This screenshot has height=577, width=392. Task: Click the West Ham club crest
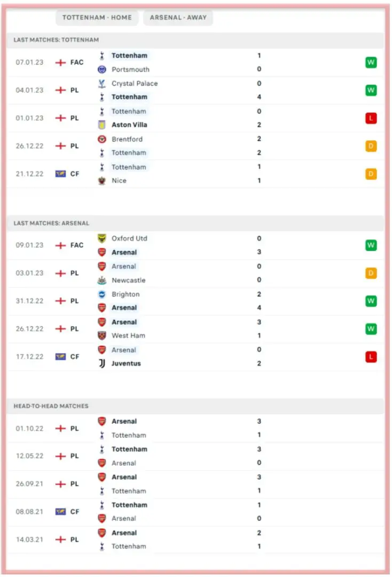(102, 336)
